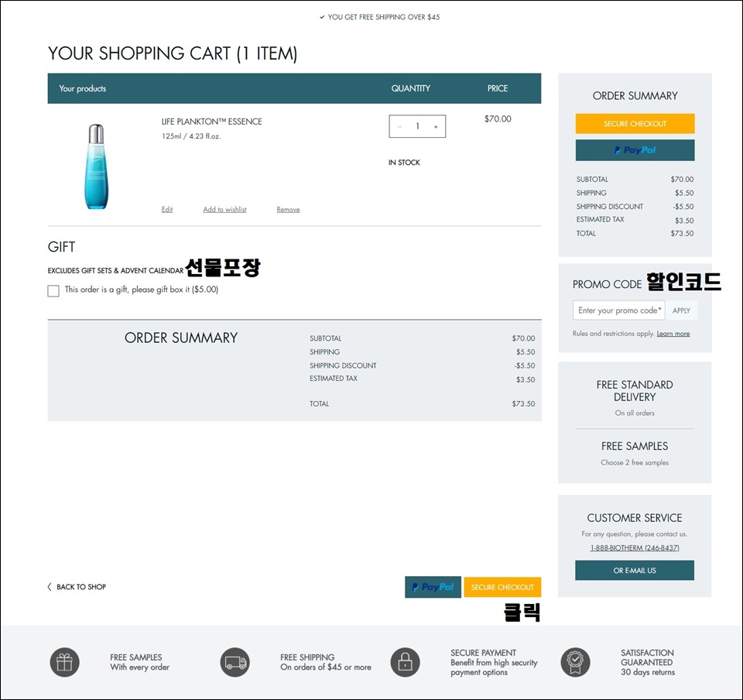Screen dimensions: 743x700
Task: Click the YOUR SHOPPING CART (1 ITEM) heading
Action: [x=173, y=53]
